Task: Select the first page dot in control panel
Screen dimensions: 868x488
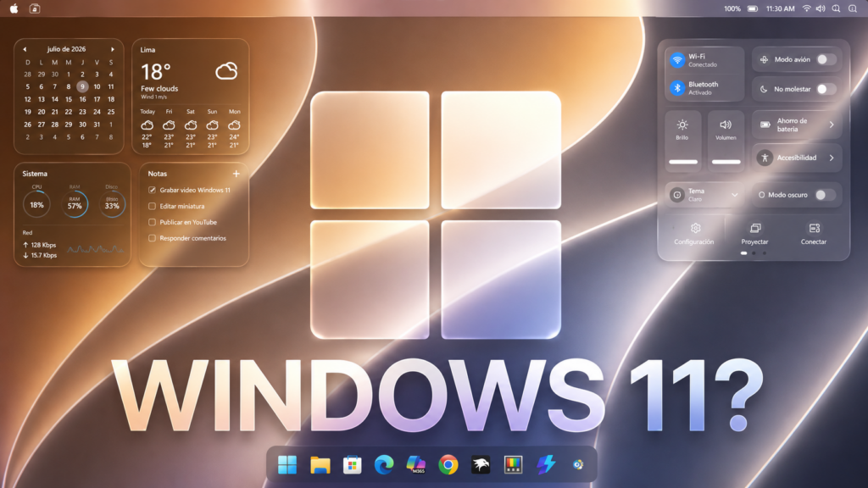Action: [743, 252]
